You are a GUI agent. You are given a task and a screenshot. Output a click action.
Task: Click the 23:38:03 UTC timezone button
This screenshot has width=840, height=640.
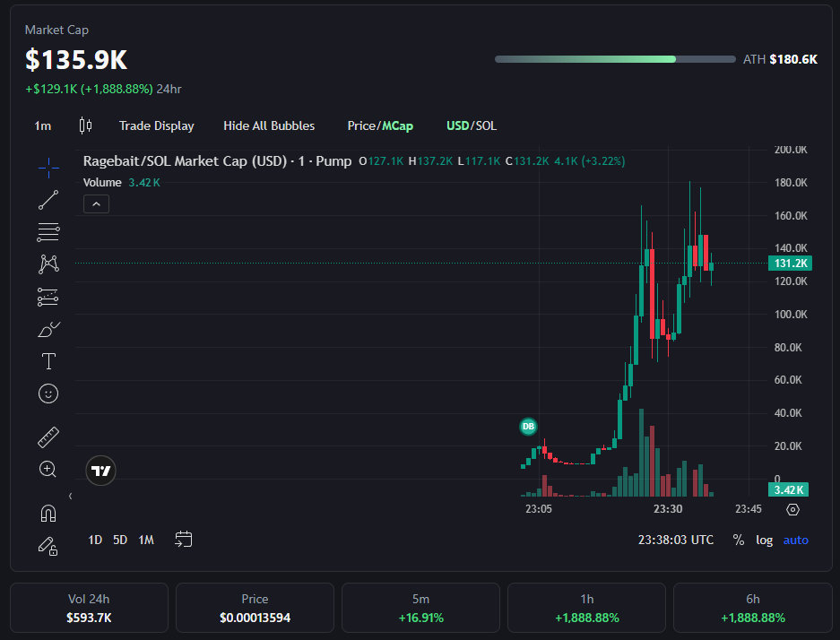point(676,540)
